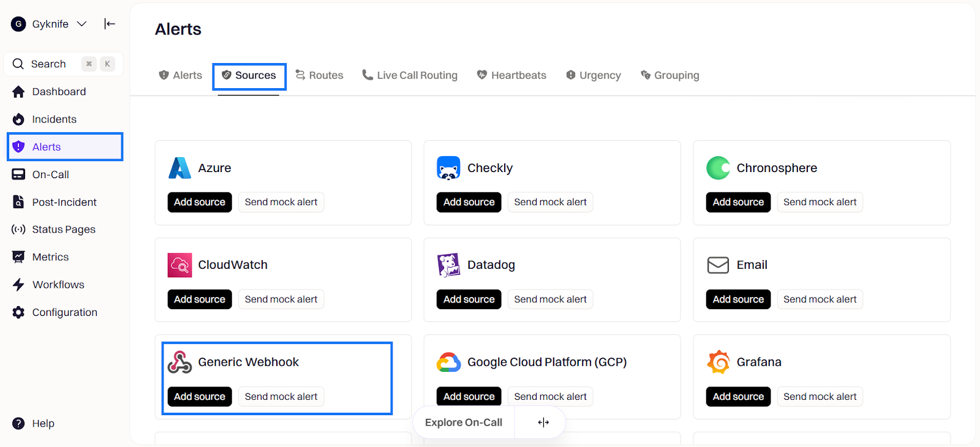Click the Chronosphere green logo
Viewport: 980px width, 447px height.
point(718,168)
